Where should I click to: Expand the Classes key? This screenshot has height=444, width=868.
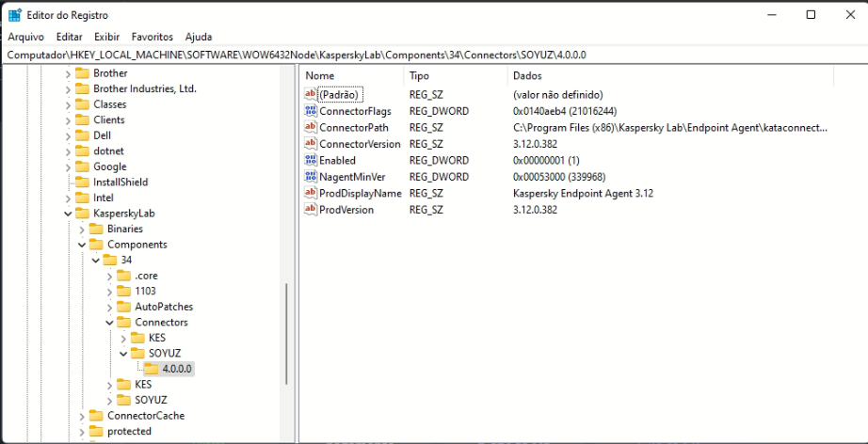tap(68, 104)
